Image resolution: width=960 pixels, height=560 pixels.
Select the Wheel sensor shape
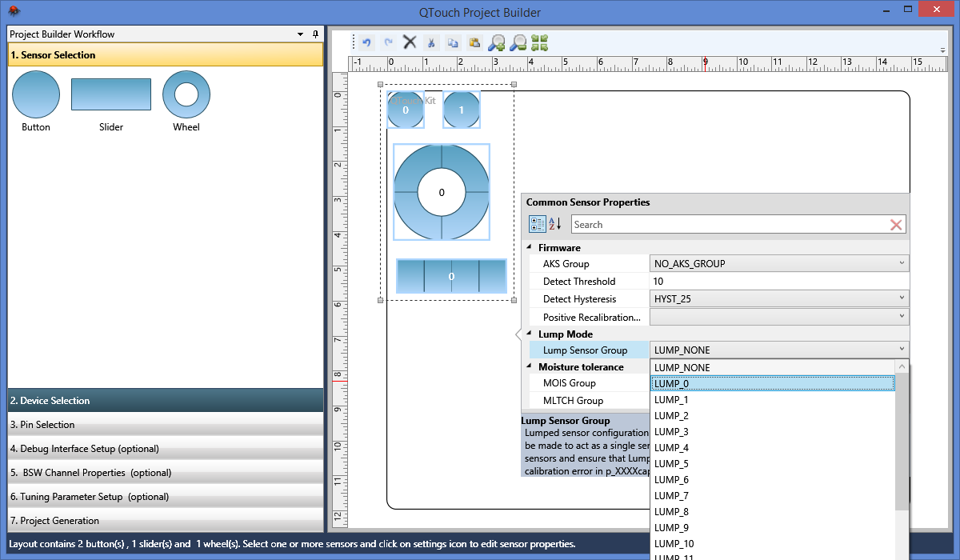186,94
